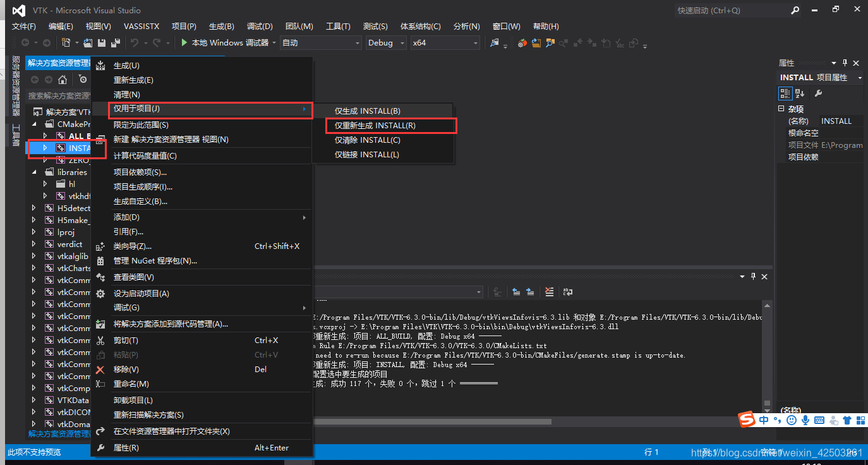Select Alphabetical sort icon in Properties panel
The height and width of the screenshot is (465, 868).
(x=800, y=94)
